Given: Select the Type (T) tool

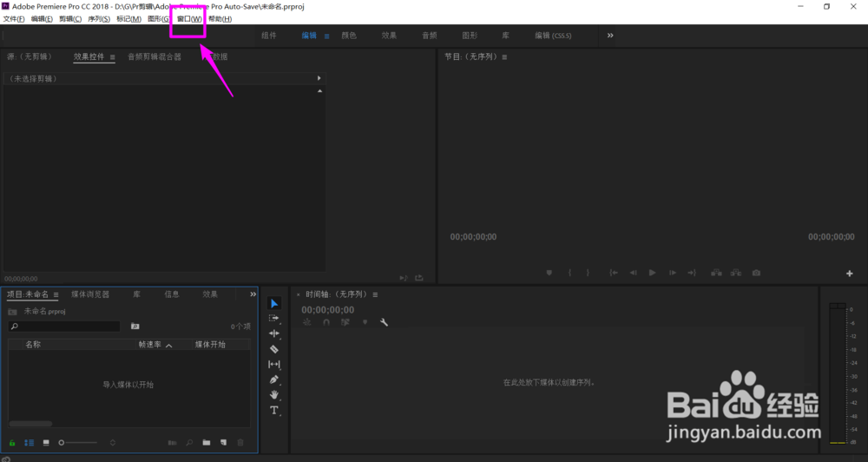Looking at the screenshot, I should (x=274, y=410).
